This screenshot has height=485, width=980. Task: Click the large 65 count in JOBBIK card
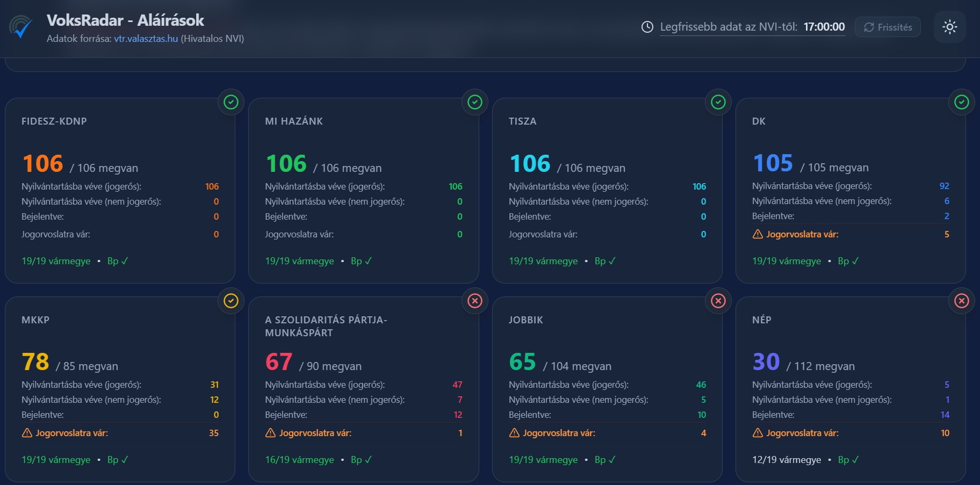coord(522,362)
